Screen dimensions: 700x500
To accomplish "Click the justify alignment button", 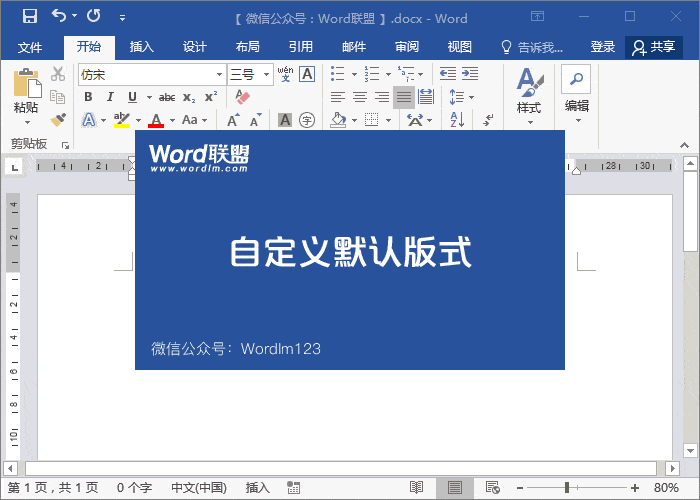I will (x=404, y=97).
